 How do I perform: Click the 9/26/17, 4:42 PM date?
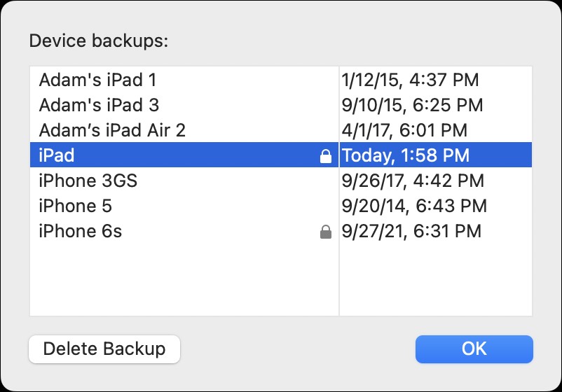(413, 181)
